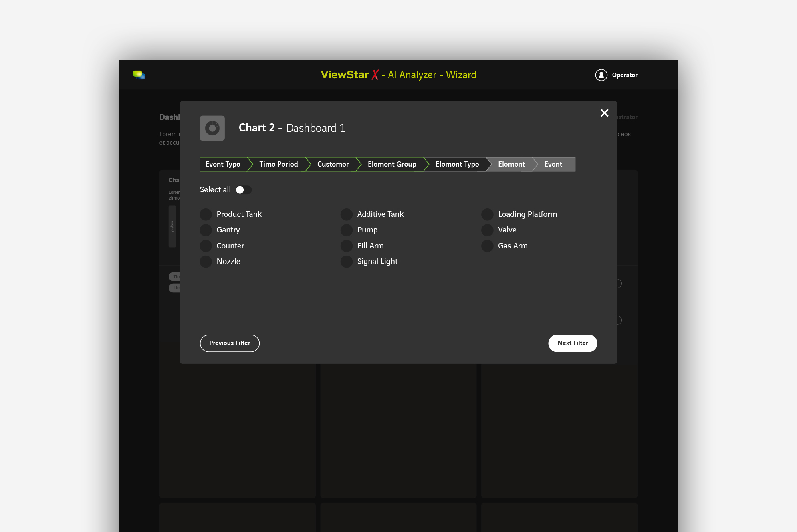Open the Operator user profile icon
The image size is (797, 532).
click(x=601, y=75)
